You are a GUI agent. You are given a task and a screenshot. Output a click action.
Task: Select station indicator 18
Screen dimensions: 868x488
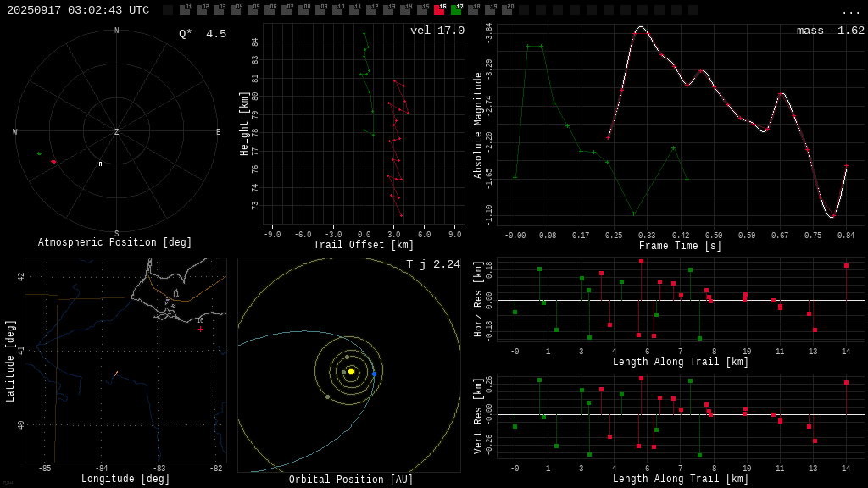click(x=473, y=9)
